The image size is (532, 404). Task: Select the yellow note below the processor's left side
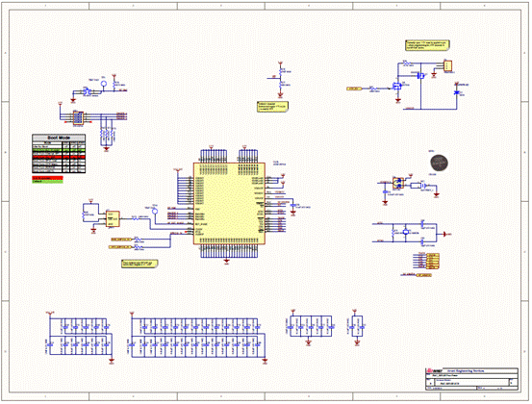point(139,264)
